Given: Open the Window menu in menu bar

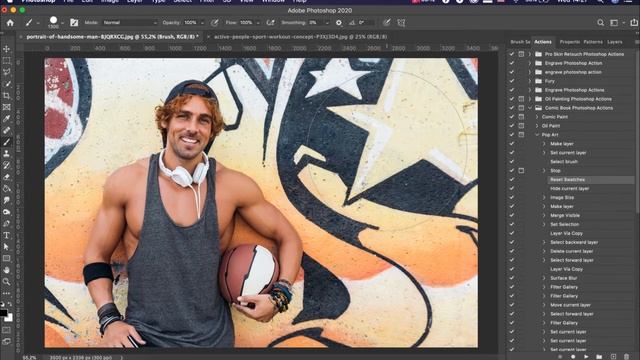Looking at the screenshot, I should (x=273, y=2).
